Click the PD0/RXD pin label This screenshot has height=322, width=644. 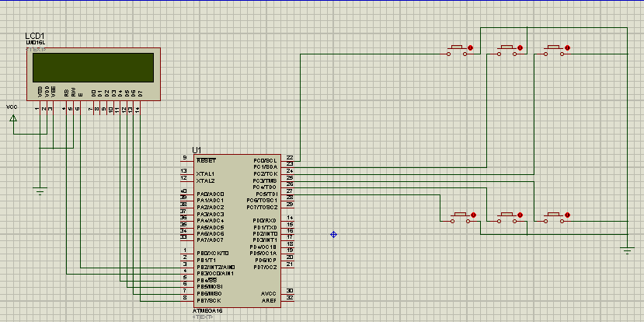[x=265, y=221]
